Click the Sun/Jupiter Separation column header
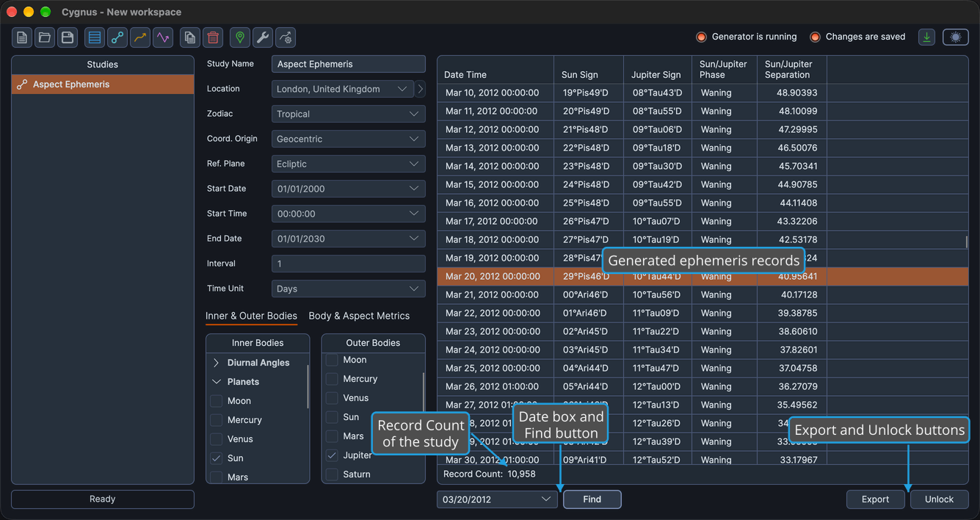This screenshot has width=980, height=520. [793, 70]
